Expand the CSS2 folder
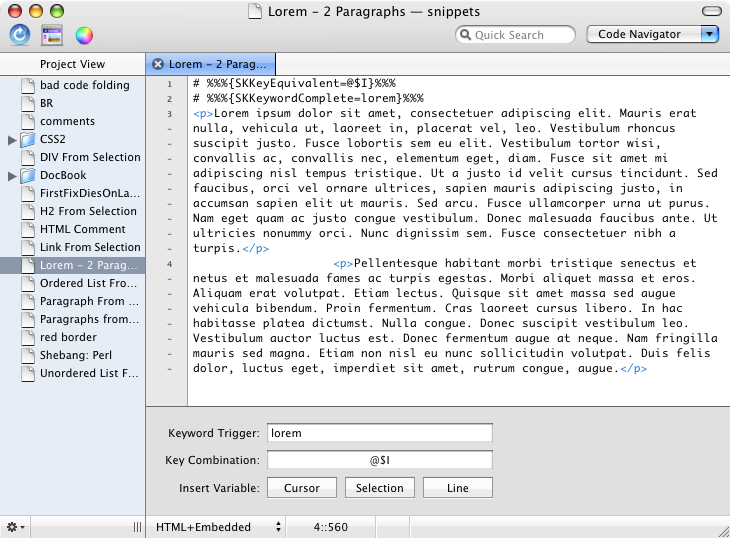This screenshot has height=538, width=730. [12, 140]
